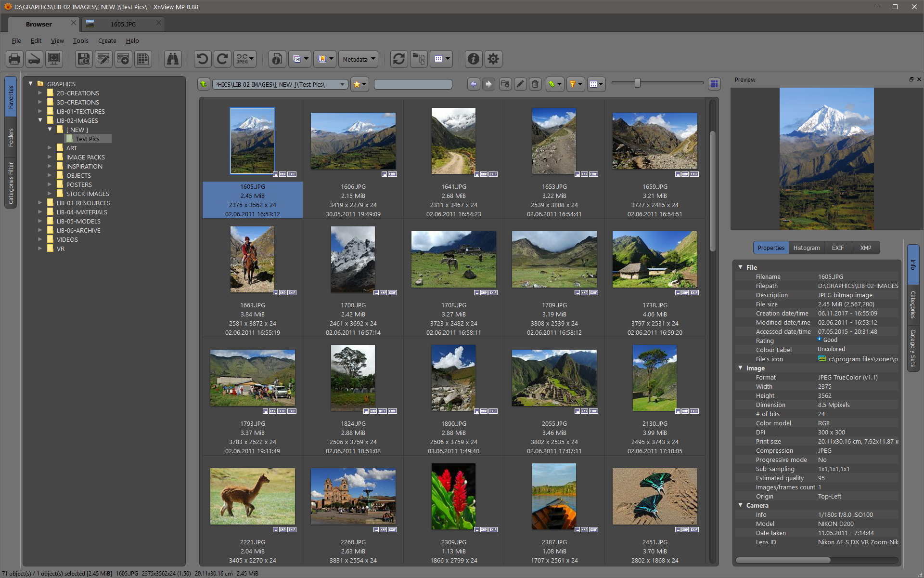
Task: Switch to the EXIF tab in Properties panel
Action: tap(837, 247)
